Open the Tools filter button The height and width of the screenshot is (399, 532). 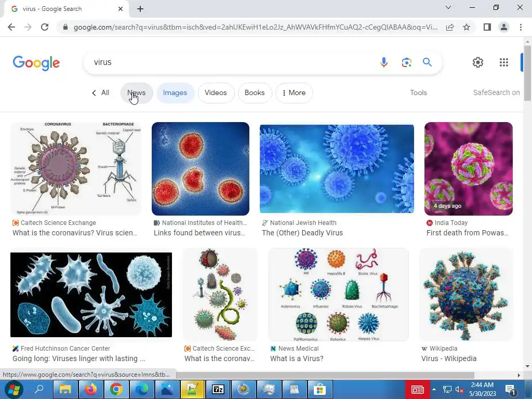tap(418, 92)
